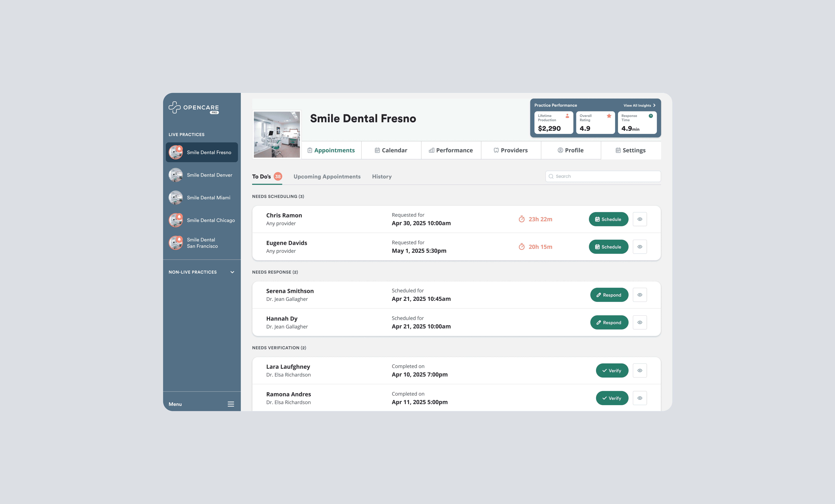
Task: Click the Overall Rating star icon
Action: (609, 116)
